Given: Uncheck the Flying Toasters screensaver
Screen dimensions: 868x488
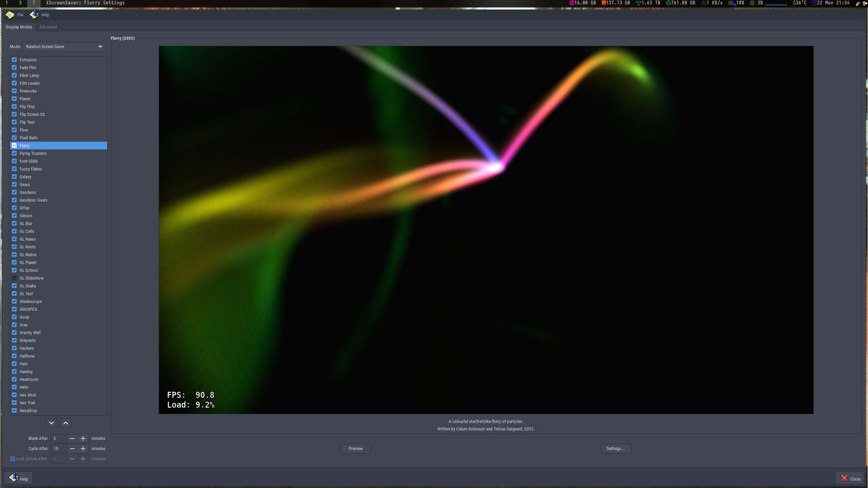Looking at the screenshot, I should point(14,153).
